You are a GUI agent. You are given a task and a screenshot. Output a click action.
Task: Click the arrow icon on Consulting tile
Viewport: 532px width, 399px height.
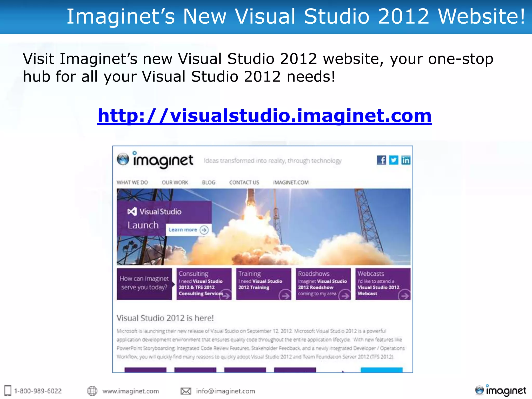(226, 295)
